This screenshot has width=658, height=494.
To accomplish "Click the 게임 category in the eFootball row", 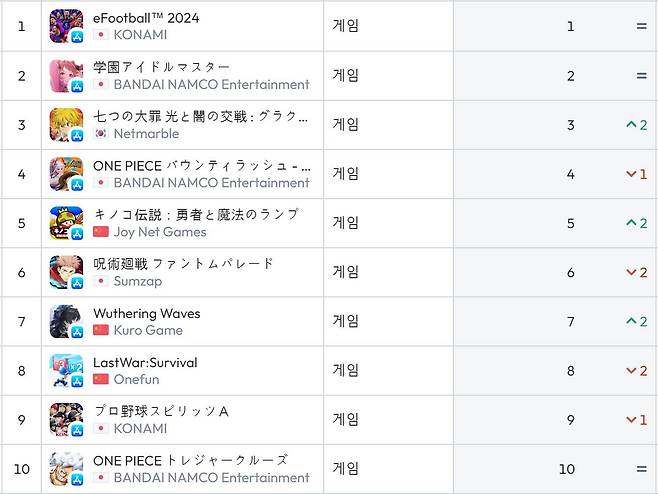I will [x=346, y=26].
